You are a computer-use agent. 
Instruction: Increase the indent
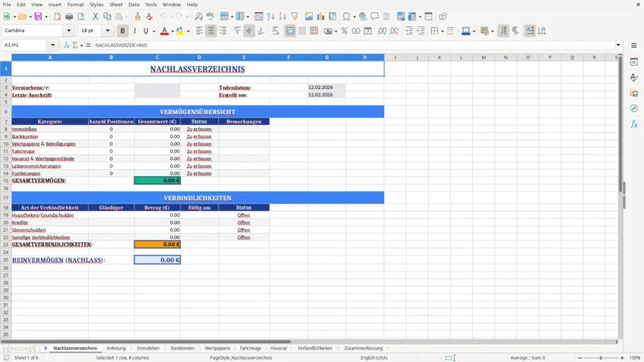point(409,31)
